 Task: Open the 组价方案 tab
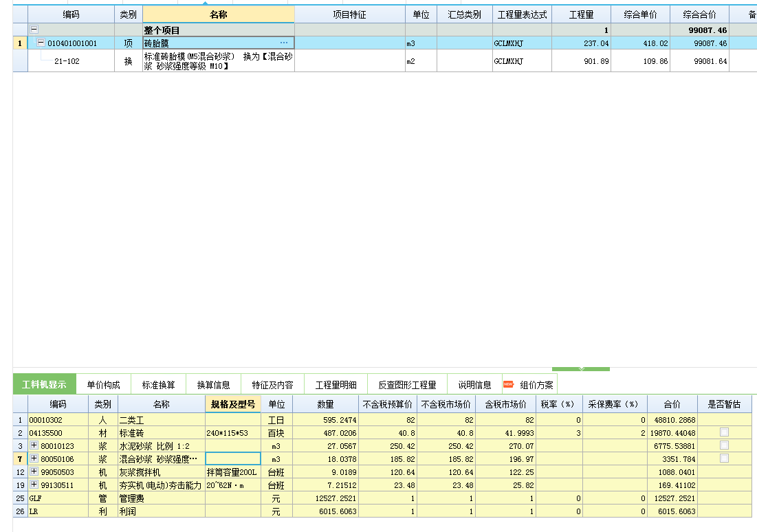(x=529, y=385)
